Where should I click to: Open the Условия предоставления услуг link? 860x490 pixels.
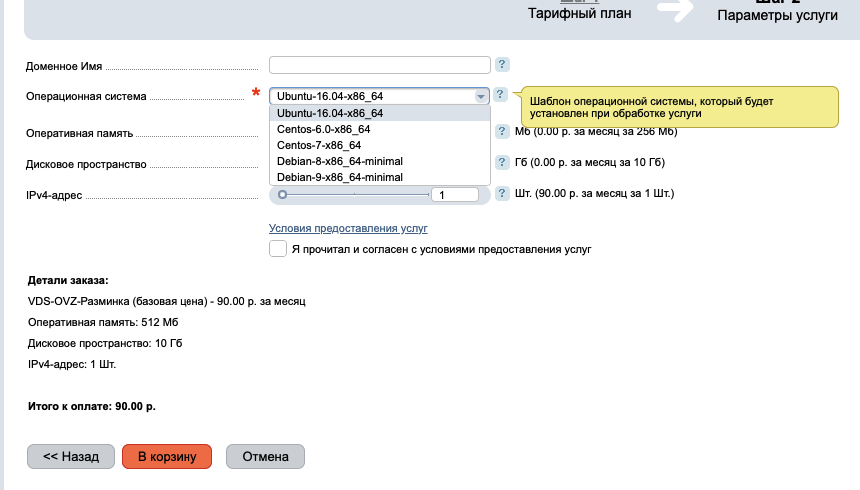(348, 228)
